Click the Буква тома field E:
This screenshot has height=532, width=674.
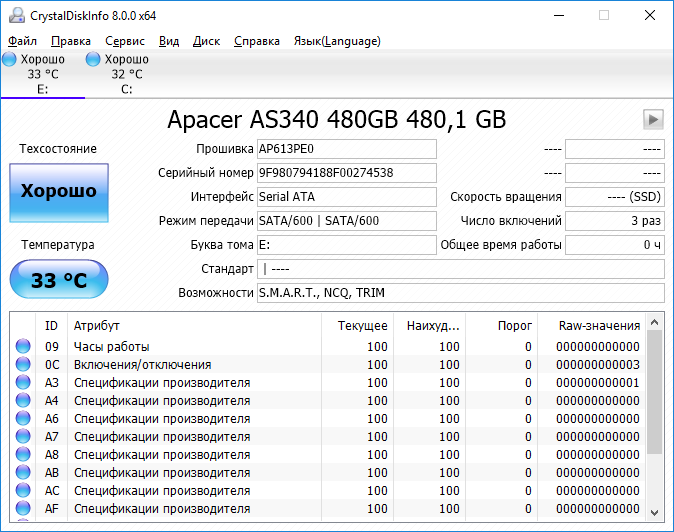347,245
